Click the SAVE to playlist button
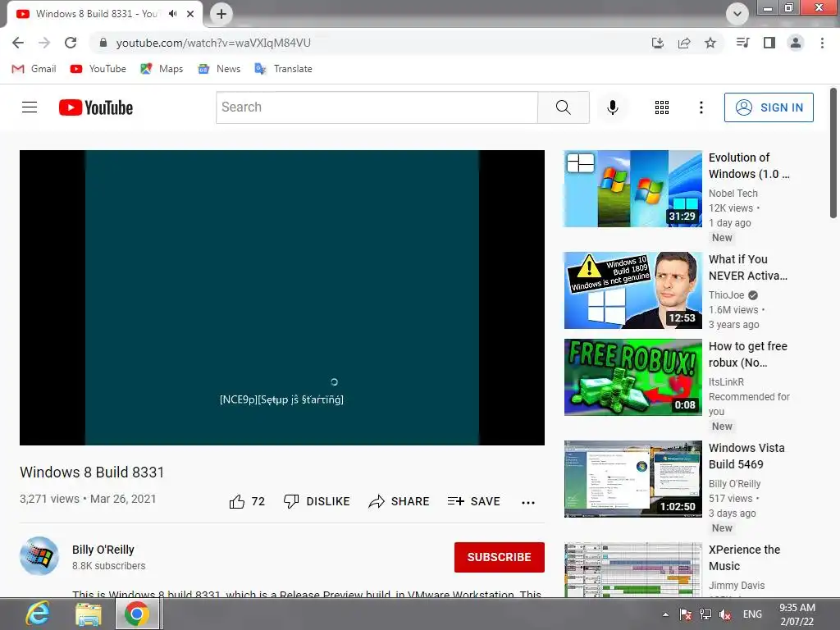The image size is (840, 630). pyautogui.click(x=474, y=501)
